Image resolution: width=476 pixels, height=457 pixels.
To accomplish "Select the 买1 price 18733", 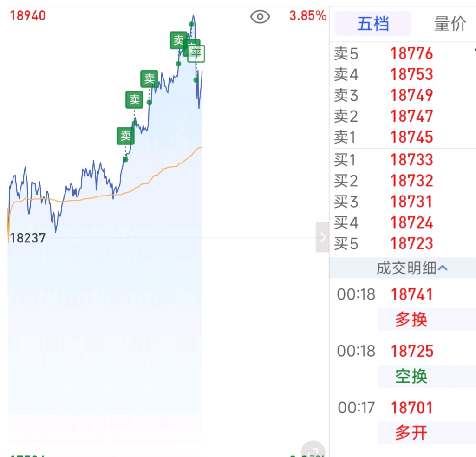I will (x=411, y=160).
